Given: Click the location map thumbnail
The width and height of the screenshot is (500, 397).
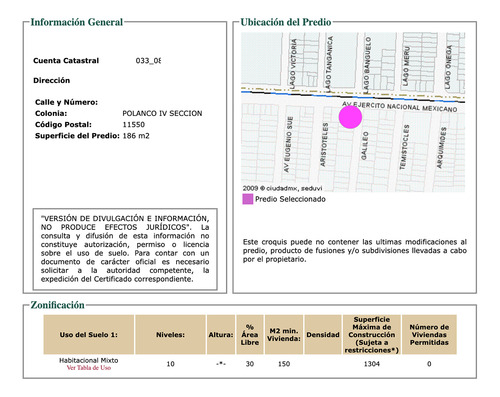Looking at the screenshot, I should (x=353, y=112).
